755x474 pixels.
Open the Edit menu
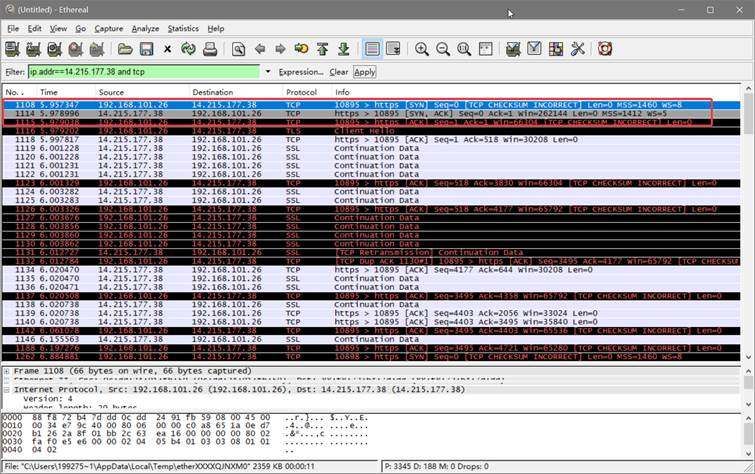(34, 28)
